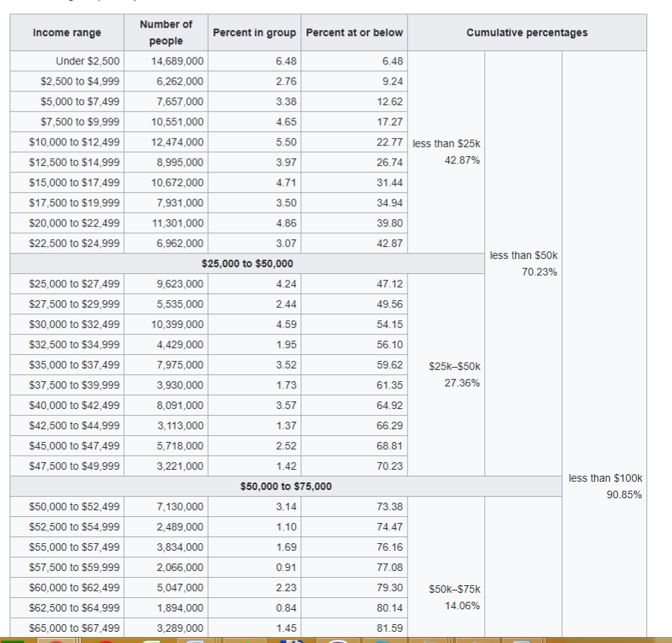Click the '$10,000 to $12,499' row label
The width and height of the screenshot is (672, 643).
74,143
